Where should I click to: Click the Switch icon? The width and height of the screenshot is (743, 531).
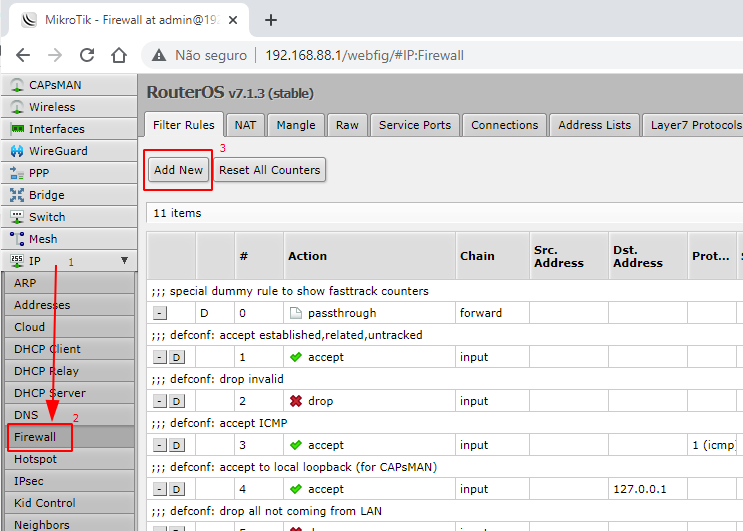coord(17,217)
